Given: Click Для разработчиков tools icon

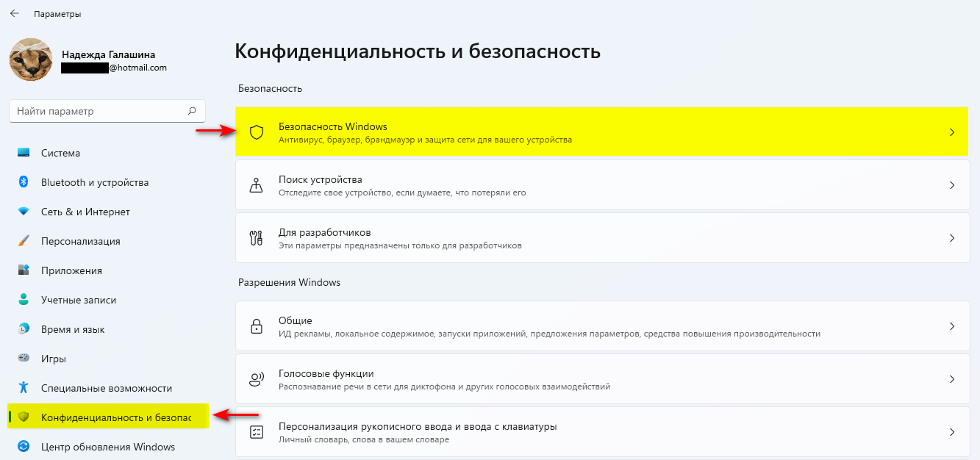Looking at the screenshot, I should pyautogui.click(x=256, y=238).
